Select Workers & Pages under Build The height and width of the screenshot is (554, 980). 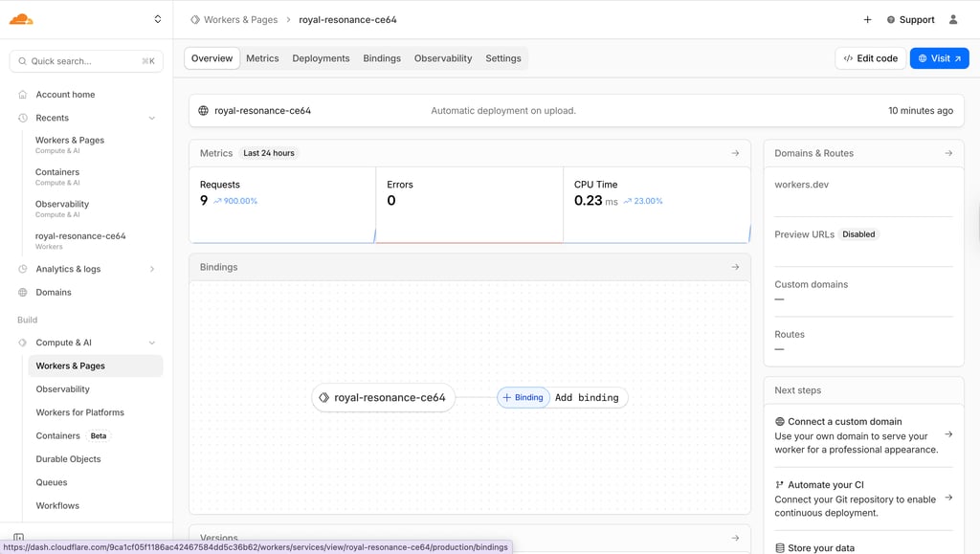(95, 366)
